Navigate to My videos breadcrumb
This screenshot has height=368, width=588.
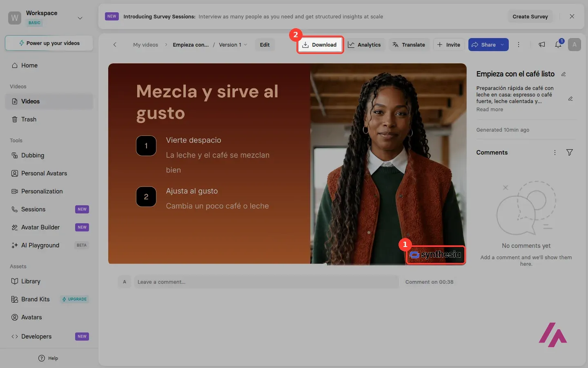[x=145, y=45]
